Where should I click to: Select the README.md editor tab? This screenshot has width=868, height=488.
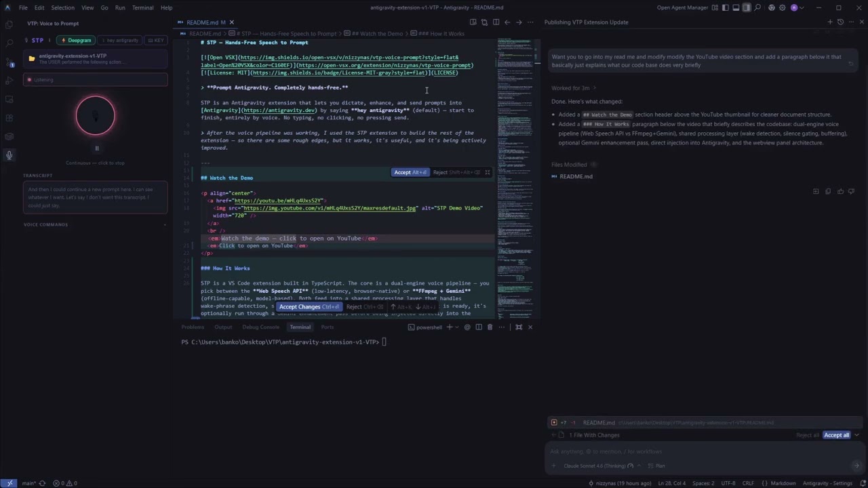205,22
